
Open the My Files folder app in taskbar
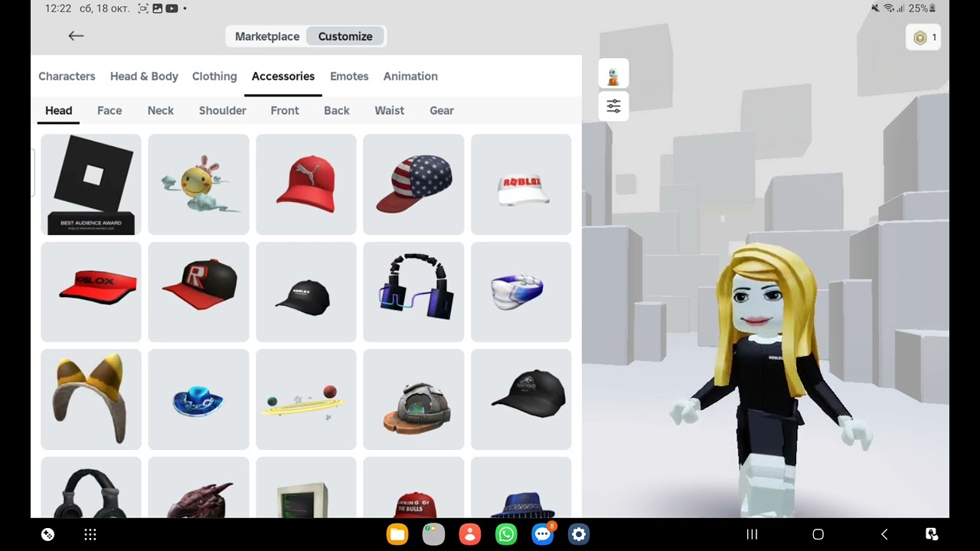coord(397,534)
